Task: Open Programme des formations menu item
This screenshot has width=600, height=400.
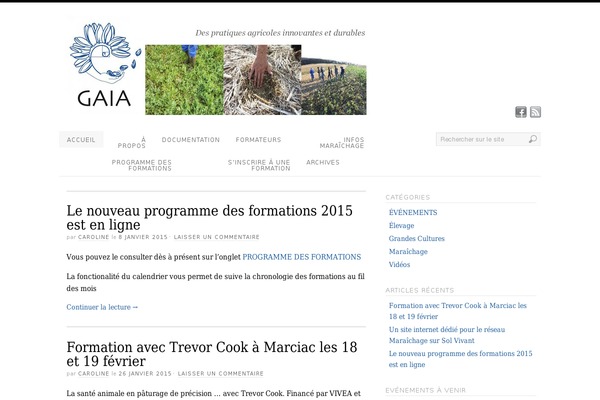Action: pyautogui.click(x=142, y=165)
